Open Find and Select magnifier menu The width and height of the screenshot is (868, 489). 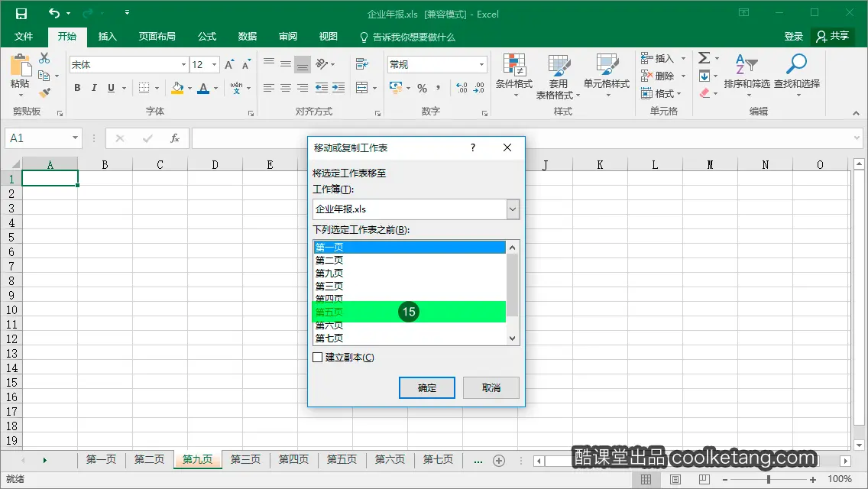coord(797,76)
